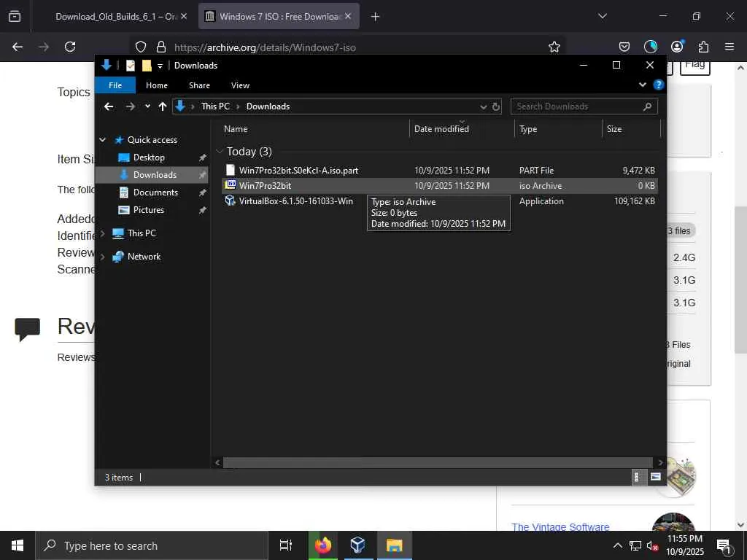Click the Explorer horizontal scrollbar
The width and height of the screenshot is (747, 560).
[438, 462]
